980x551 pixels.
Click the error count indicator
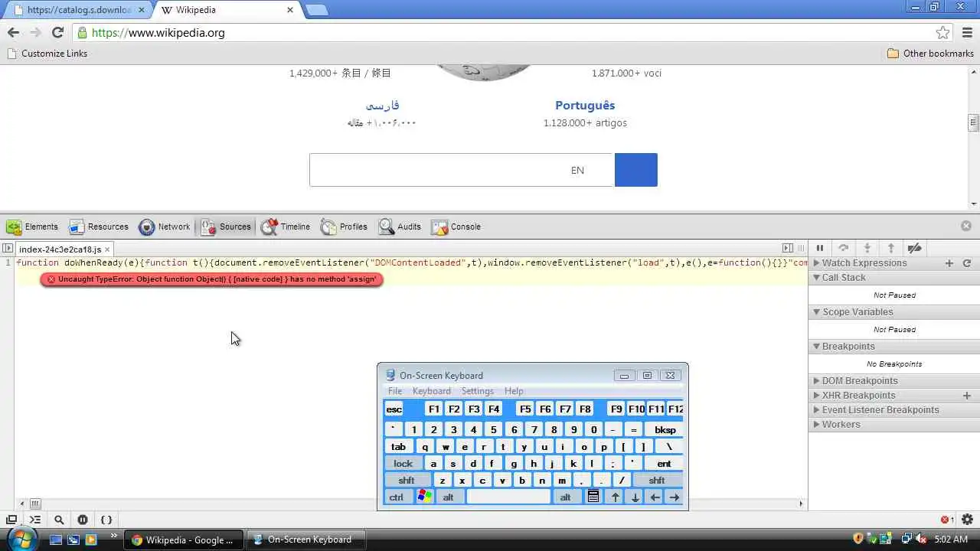947,520
